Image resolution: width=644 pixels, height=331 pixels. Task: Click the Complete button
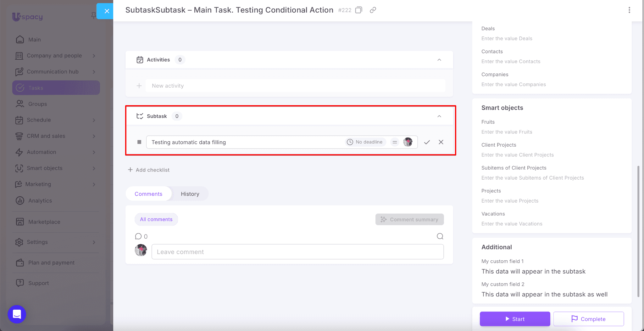coord(588,319)
